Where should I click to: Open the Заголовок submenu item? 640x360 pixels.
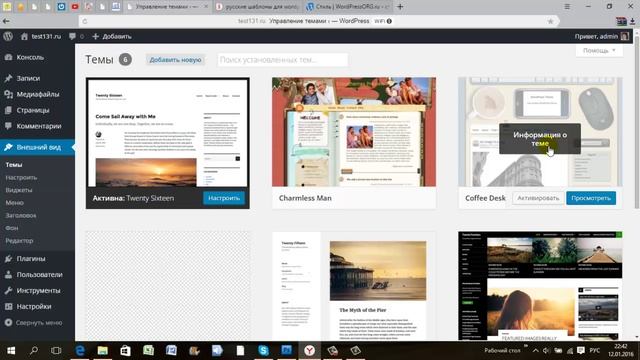coord(21,216)
